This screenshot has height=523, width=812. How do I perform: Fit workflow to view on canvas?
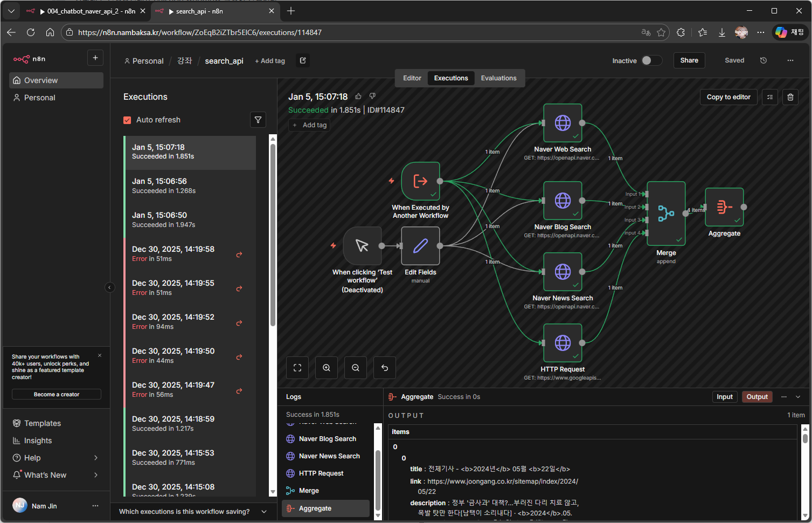[x=297, y=368]
